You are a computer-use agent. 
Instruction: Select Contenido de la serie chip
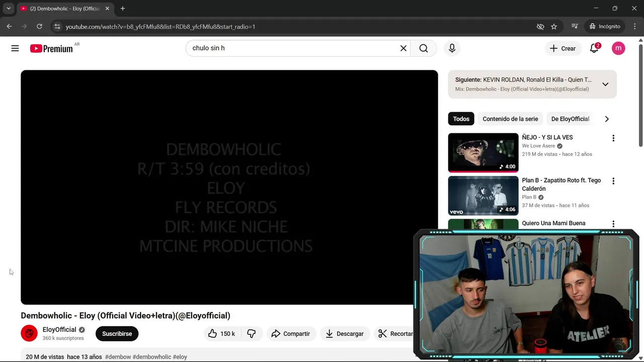tap(510, 119)
